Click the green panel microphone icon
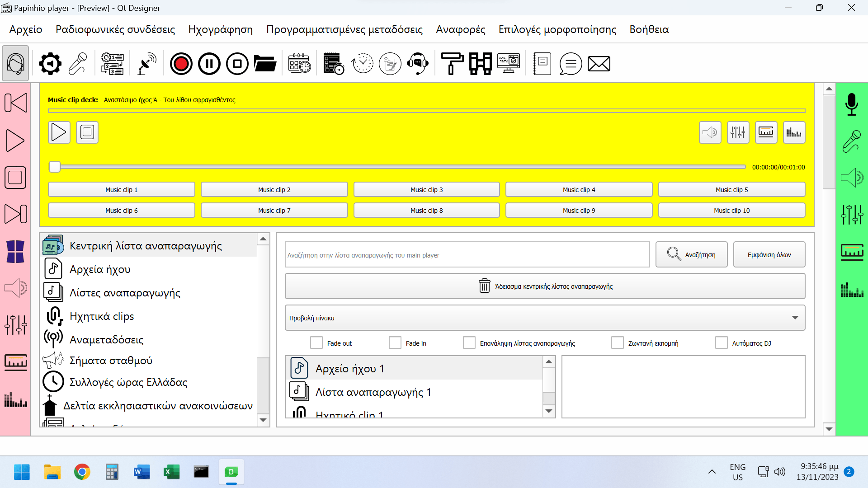Image resolution: width=868 pixels, height=488 pixels. [851, 104]
